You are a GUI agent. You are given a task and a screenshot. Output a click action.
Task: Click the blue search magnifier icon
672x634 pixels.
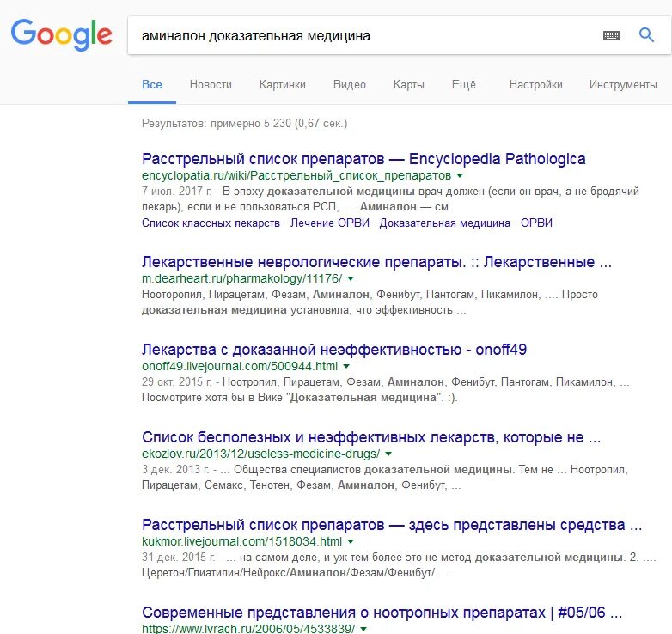[x=646, y=34]
